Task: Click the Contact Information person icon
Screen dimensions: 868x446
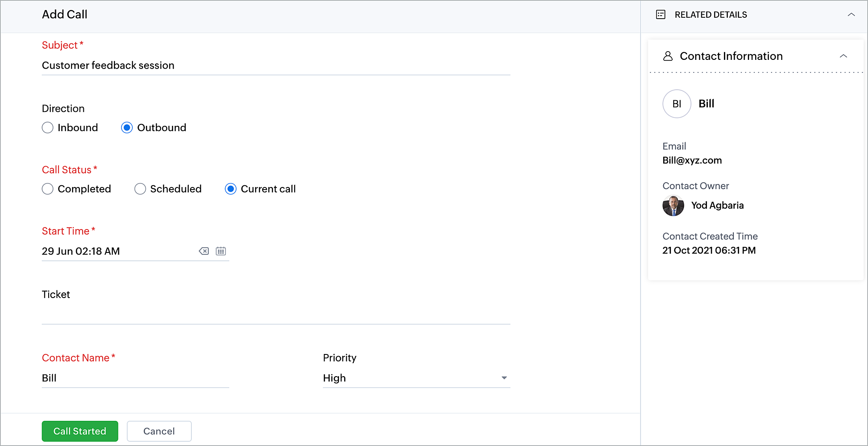Action: (x=668, y=56)
